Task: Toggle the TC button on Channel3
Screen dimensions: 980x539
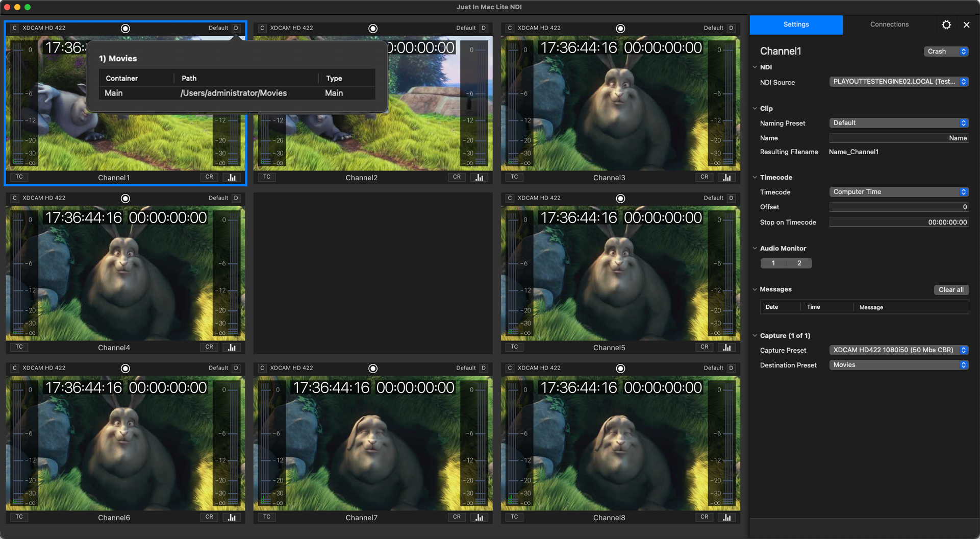Action: click(514, 177)
